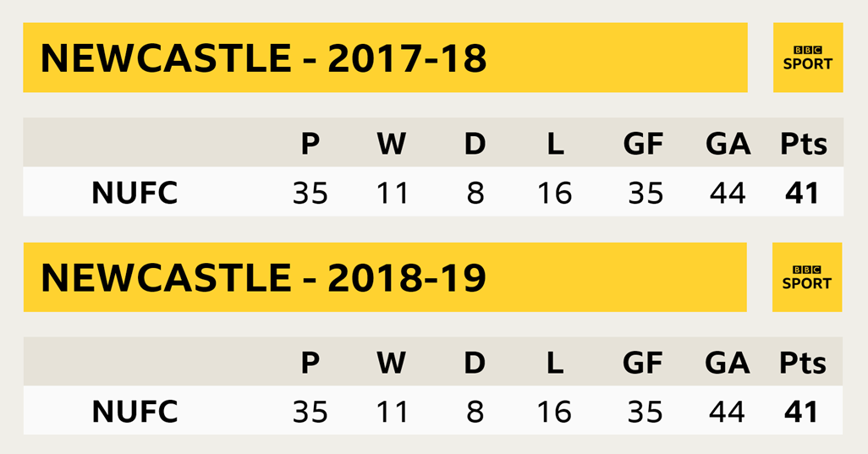This screenshot has width=868, height=454.
Task: Click the D column header in 2017-18 table
Action: pyautogui.click(x=475, y=144)
